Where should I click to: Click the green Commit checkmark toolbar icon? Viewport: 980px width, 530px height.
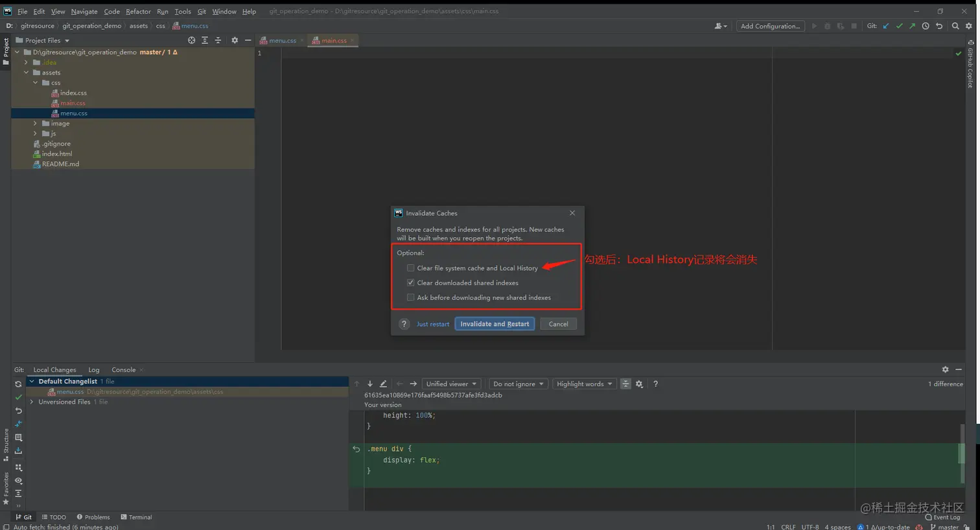pos(900,26)
